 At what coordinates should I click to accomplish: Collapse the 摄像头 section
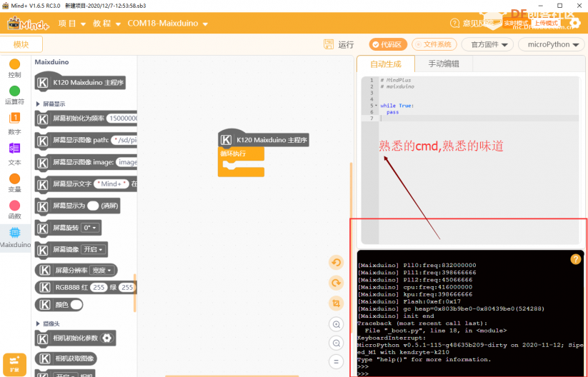(x=37, y=323)
